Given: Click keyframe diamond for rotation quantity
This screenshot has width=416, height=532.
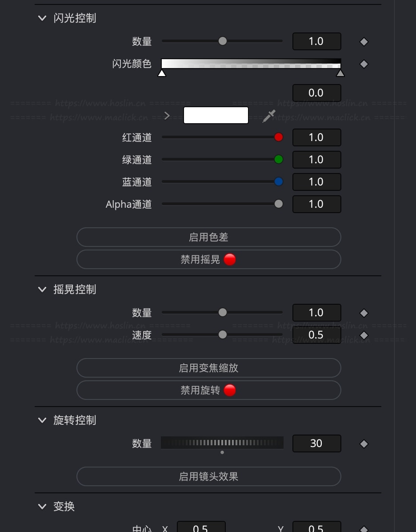Looking at the screenshot, I should [x=364, y=444].
